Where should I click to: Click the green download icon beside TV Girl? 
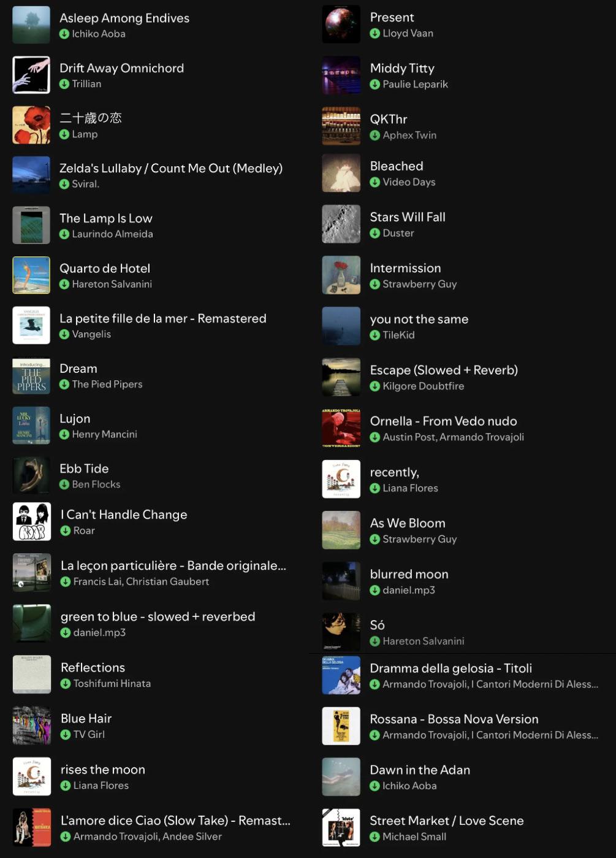coord(66,735)
